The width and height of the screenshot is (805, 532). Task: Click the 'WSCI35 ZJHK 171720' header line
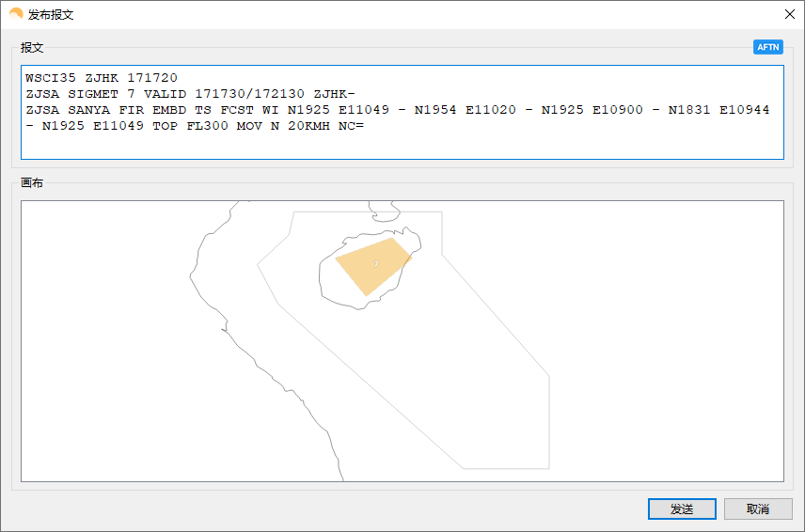tap(102, 78)
